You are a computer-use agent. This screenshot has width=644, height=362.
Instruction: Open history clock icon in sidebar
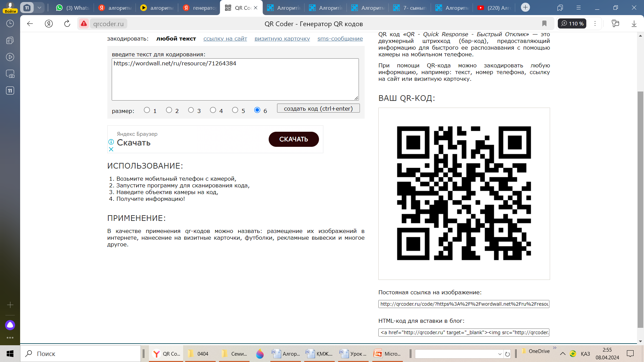10,23
